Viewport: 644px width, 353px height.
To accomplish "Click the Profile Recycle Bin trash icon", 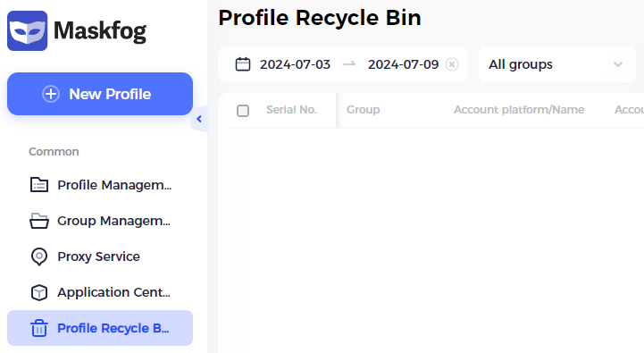I will (39, 328).
